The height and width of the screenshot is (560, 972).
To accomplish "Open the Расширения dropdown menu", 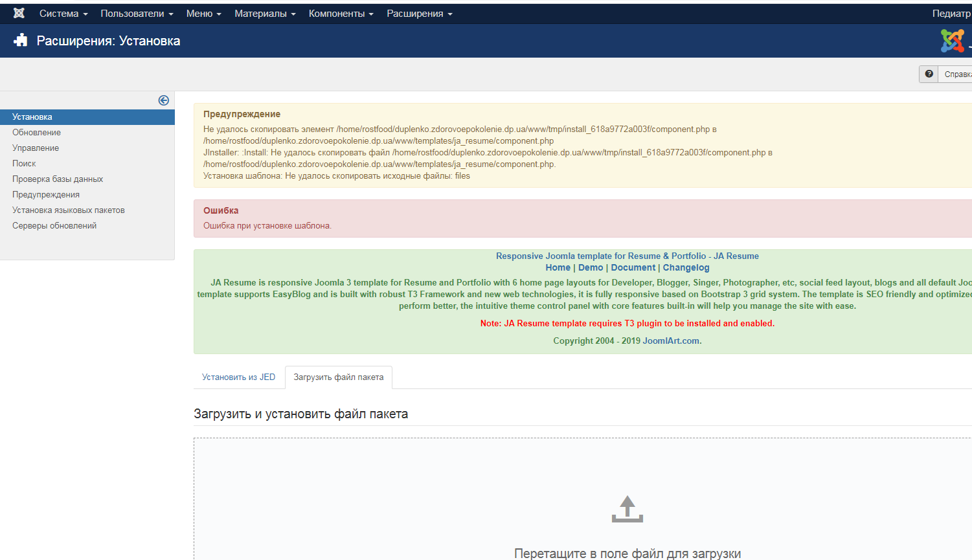I will point(420,14).
